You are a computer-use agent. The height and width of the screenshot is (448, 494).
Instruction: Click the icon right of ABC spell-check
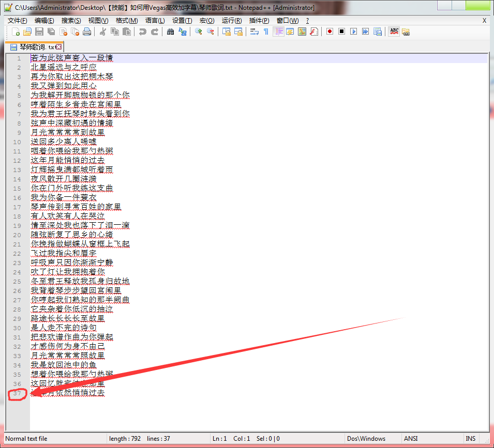point(406,32)
